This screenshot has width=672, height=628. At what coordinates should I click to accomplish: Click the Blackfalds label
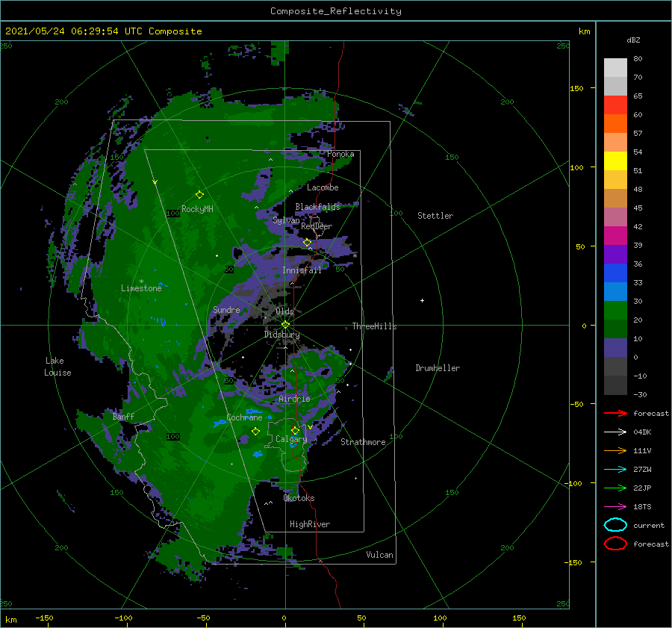point(317,207)
